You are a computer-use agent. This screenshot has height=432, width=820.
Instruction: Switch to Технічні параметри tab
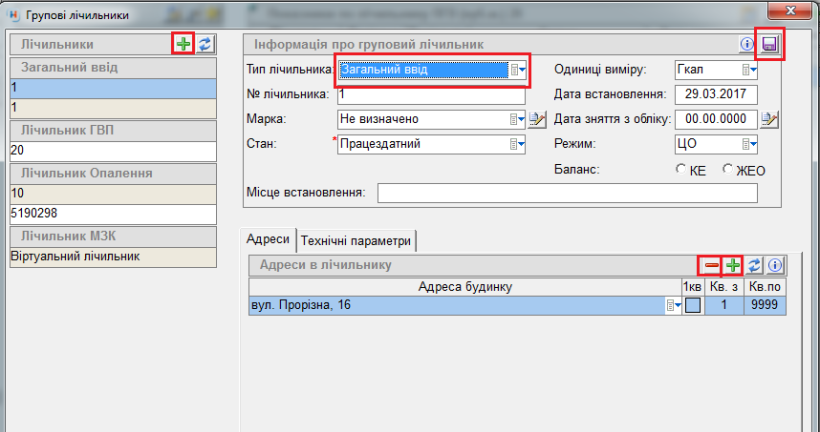358,240
